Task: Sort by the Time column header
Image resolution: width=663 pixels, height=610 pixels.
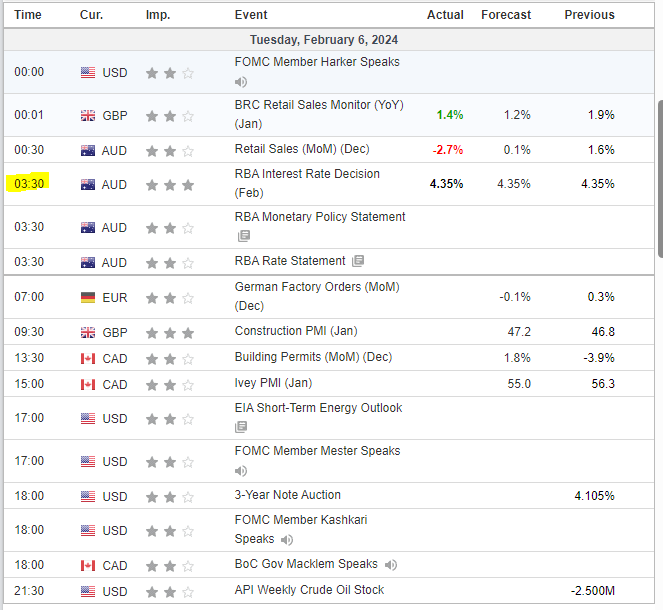Action: tap(28, 15)
